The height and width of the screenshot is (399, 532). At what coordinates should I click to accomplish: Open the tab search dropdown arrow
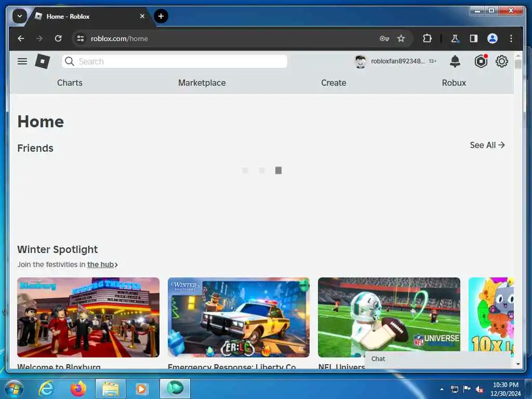[19, 16]
